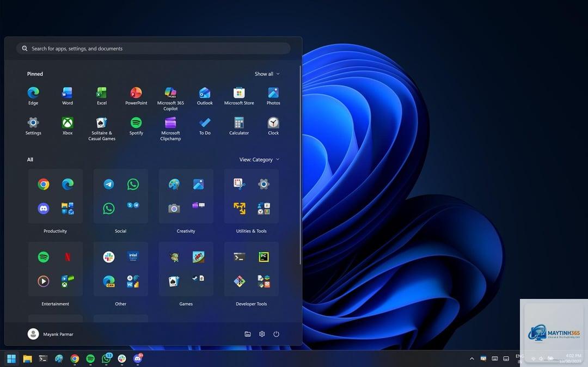Launch Netflix in the Entertainment category
The height and width of the screenshot is (367, 588).
[x=68, y=257]
